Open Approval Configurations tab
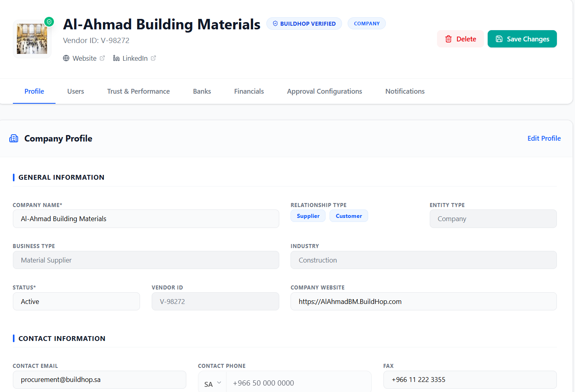Image resolution: width=575 pixels, height=392 pixels. 325,91
